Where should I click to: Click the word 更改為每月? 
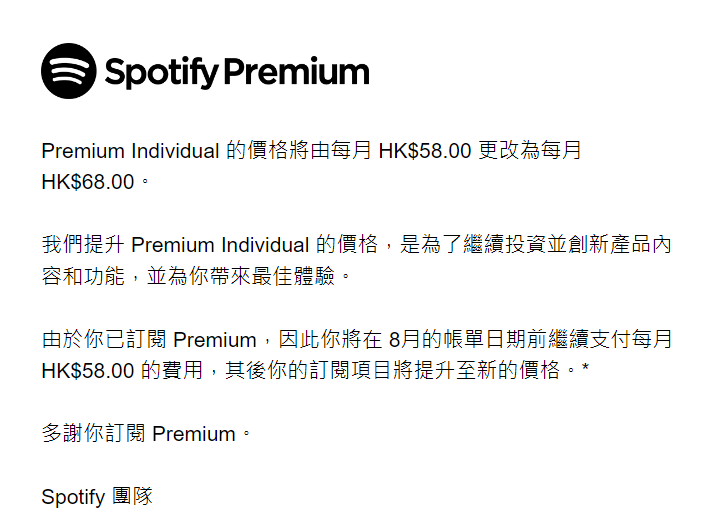coord(530,151)
